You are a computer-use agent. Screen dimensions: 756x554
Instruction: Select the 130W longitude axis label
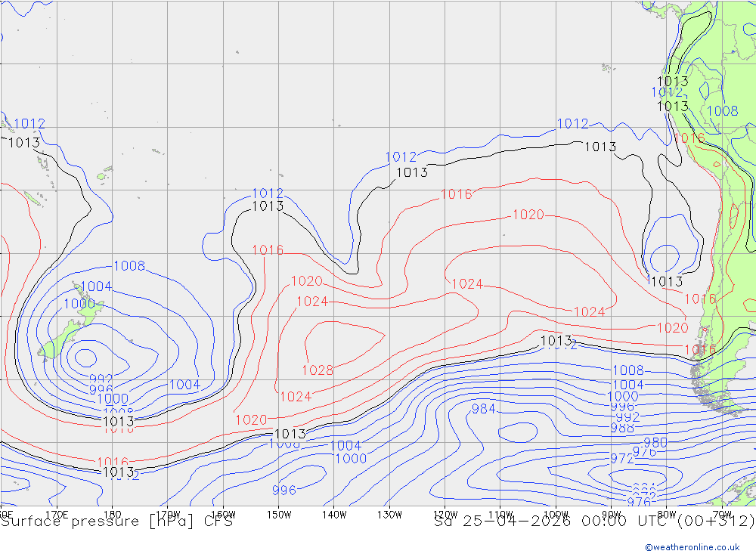click(x=389, y=515)
